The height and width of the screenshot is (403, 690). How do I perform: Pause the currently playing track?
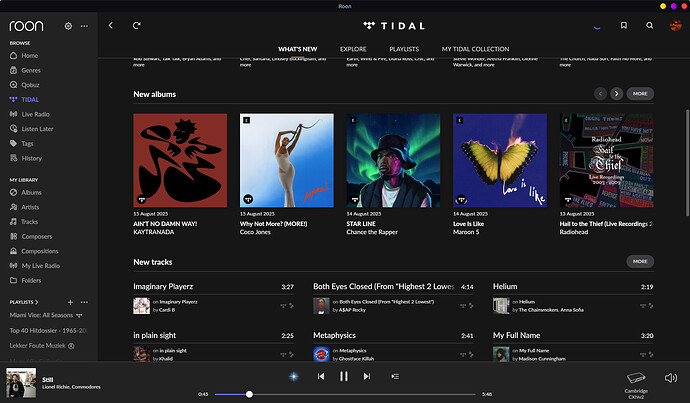pos(344,376)
